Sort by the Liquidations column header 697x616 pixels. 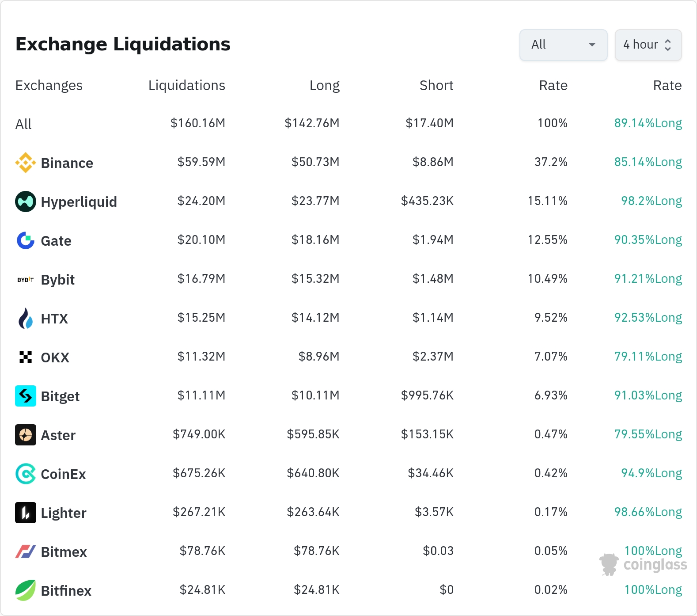click(187, 85)
